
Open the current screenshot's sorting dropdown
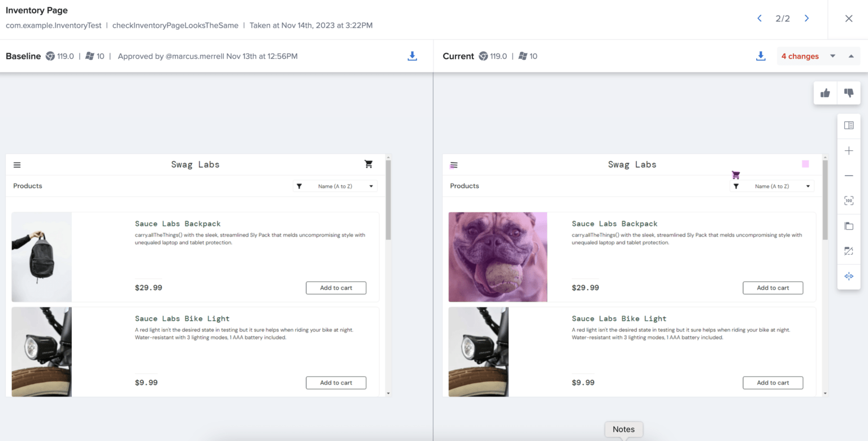coord(772,186)
